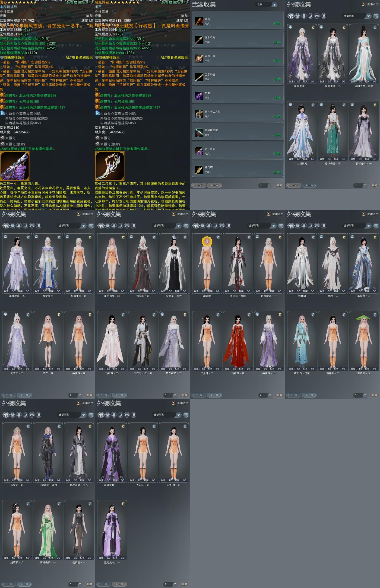Click 下一页 in the weapon collection panel
380x588 pixels.
click(214, 185)
